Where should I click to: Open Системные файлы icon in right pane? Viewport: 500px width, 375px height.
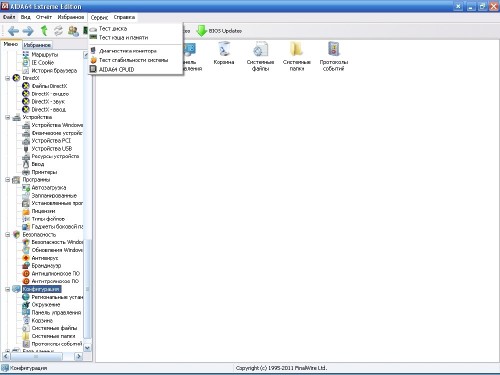260,56
